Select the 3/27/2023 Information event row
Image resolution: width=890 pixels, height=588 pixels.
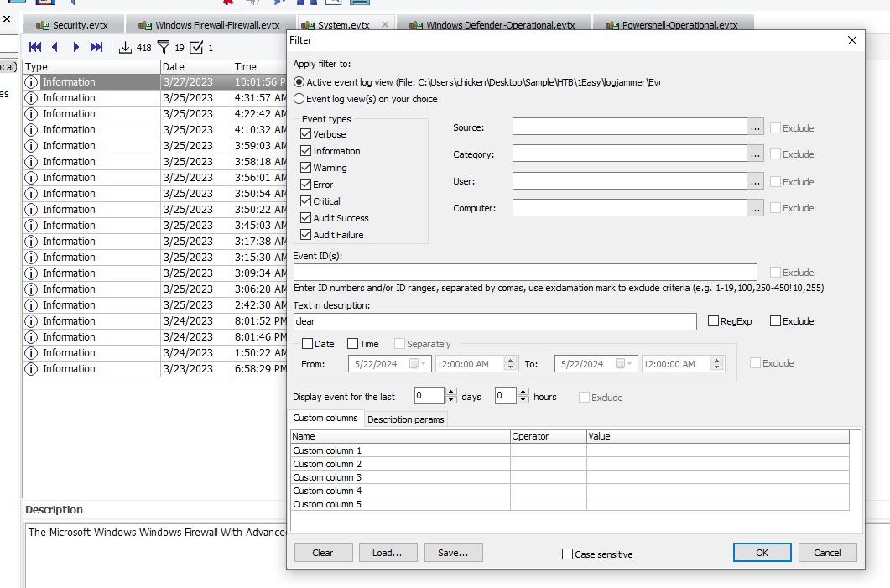[x=155, y=81]
